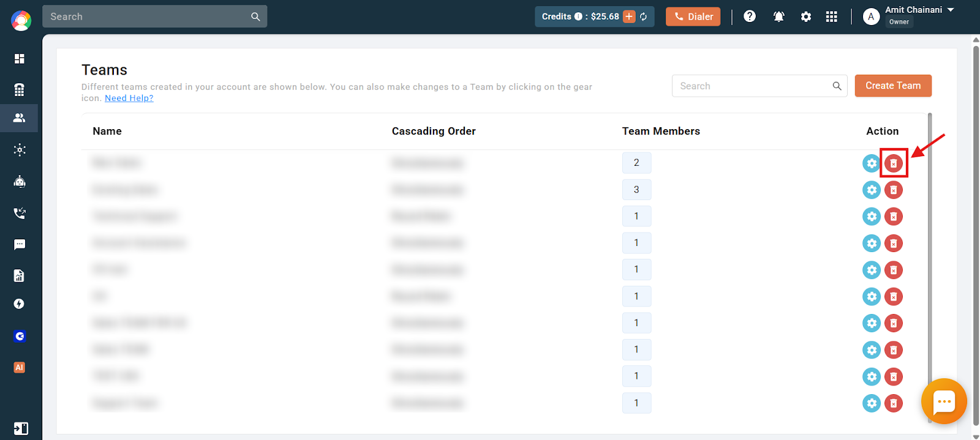
Task: Click the Name column header
Action: coord(107,131)
